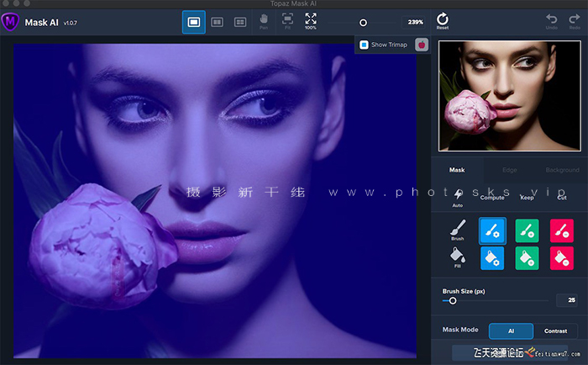The image size is (588, 365).
Task: Open the Edge tab
Action: tap(510, 170)
